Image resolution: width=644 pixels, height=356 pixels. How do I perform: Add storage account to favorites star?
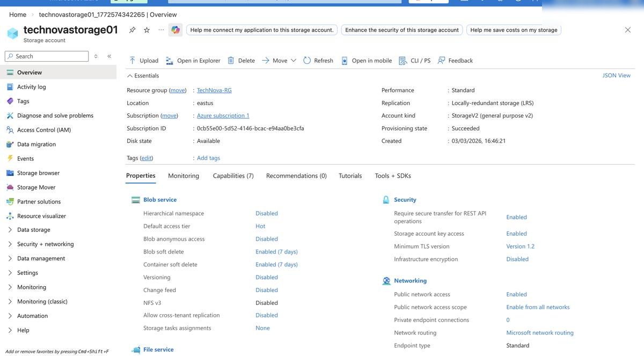click(x=147, y=30)
